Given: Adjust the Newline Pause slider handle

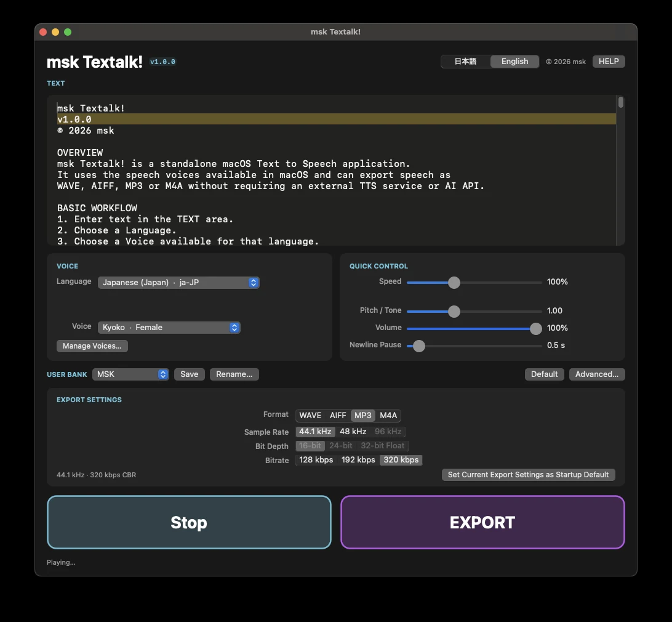Looking at the screenshot, I should click(x=418, y=345).
